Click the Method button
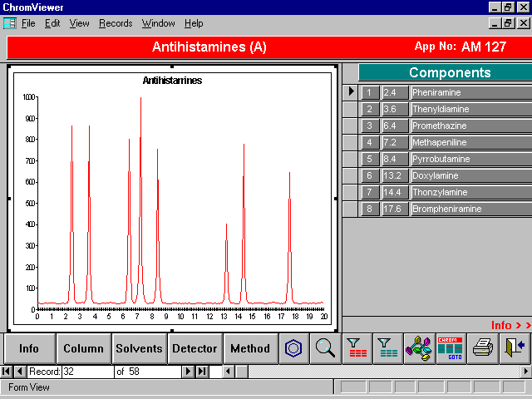 coord(250,348)
